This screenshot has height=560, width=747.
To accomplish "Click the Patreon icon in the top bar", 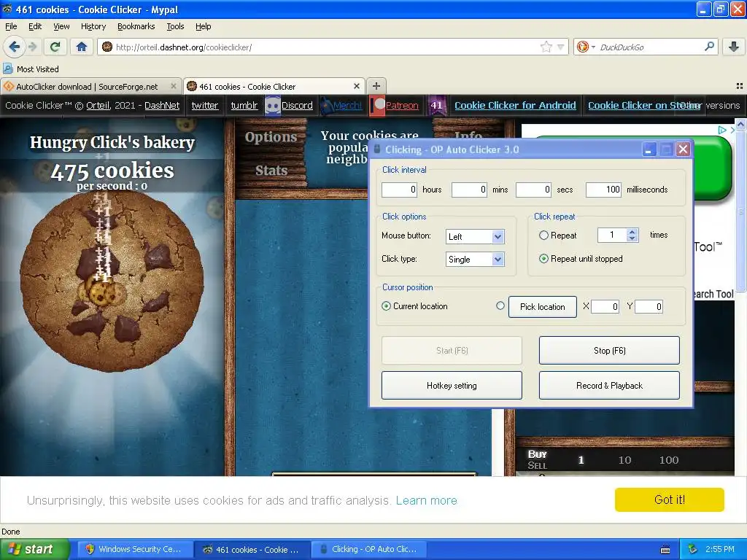I will [x=378, y=105].
